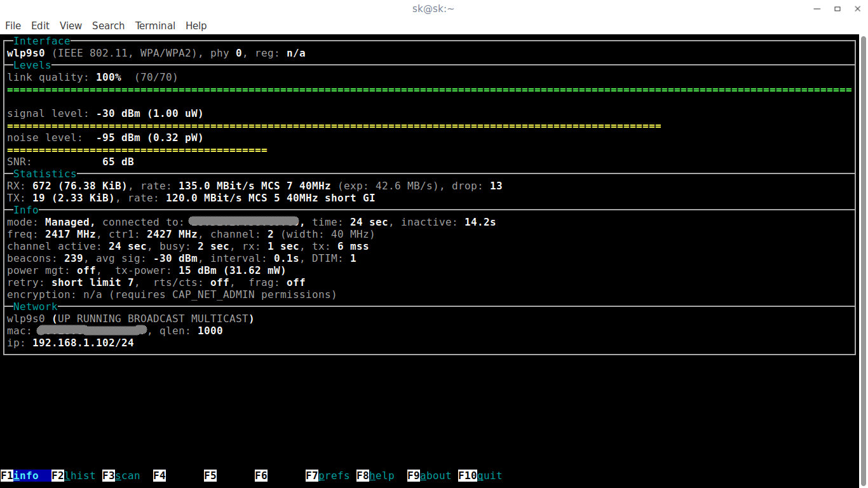Click the obscured connected-to network name

pos(243,222)
